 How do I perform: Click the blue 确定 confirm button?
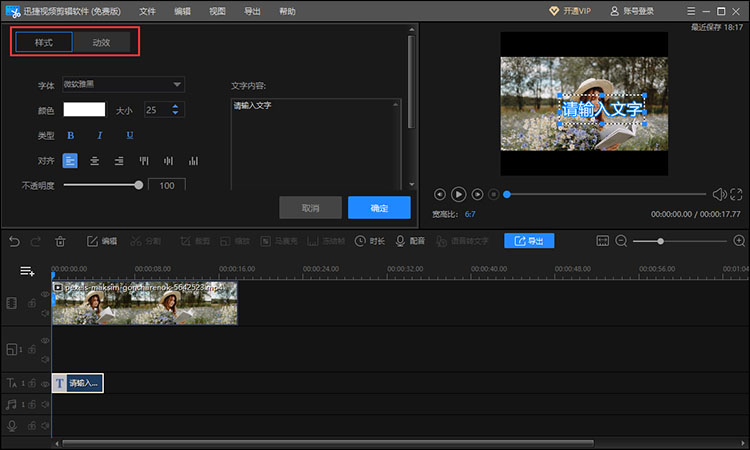pyautogui.click(x=379, y=208)
